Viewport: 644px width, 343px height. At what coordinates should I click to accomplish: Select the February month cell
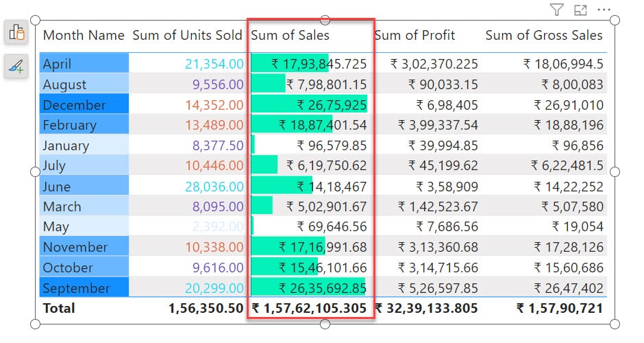tap(84, 125)
